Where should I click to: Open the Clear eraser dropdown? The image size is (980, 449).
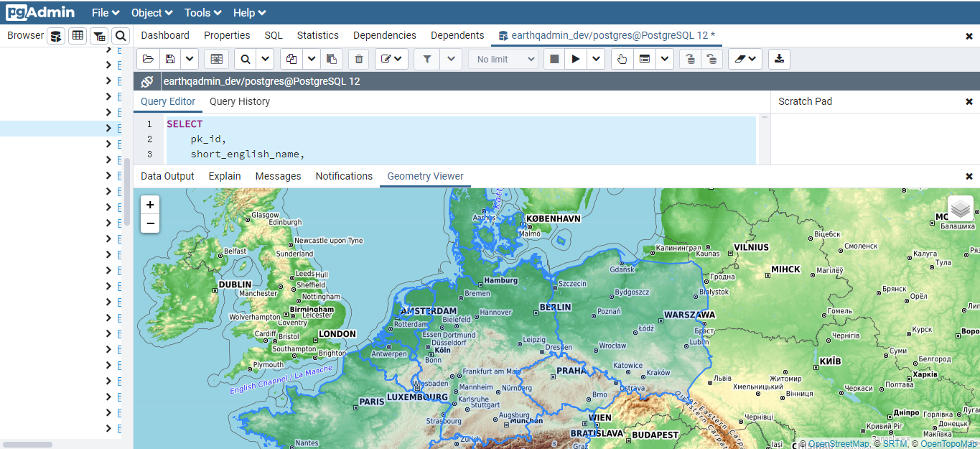pos(745,59)
